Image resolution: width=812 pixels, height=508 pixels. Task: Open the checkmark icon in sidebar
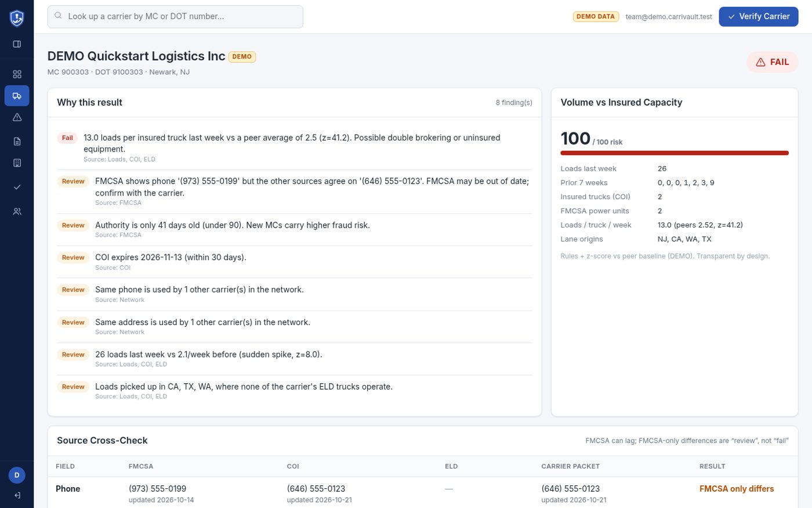(x=17, y=187)
